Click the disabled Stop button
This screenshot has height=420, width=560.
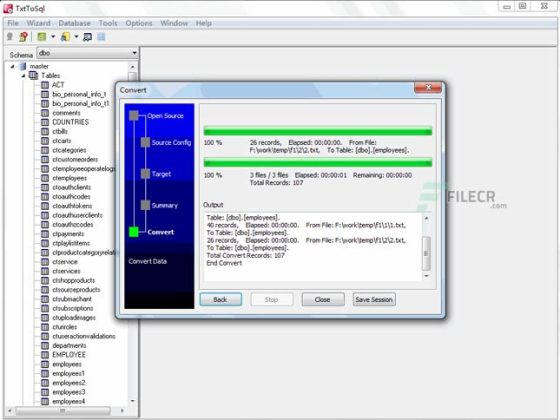click(x=271, y=299)
